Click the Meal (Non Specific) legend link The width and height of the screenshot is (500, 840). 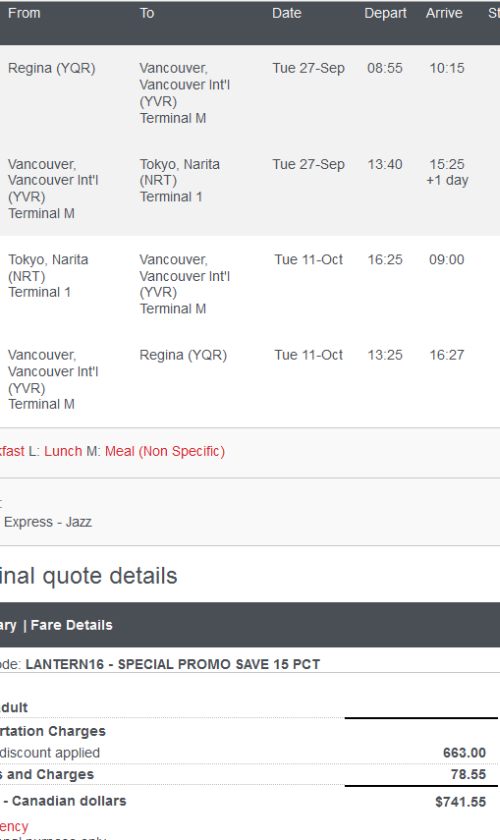[x=165, y=451]
